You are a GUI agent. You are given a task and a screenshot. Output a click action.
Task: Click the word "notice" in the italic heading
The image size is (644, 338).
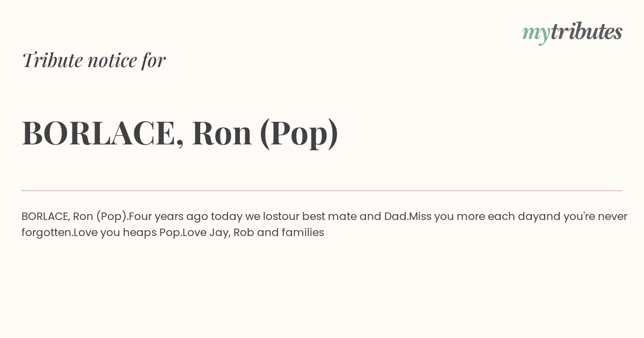112,60
